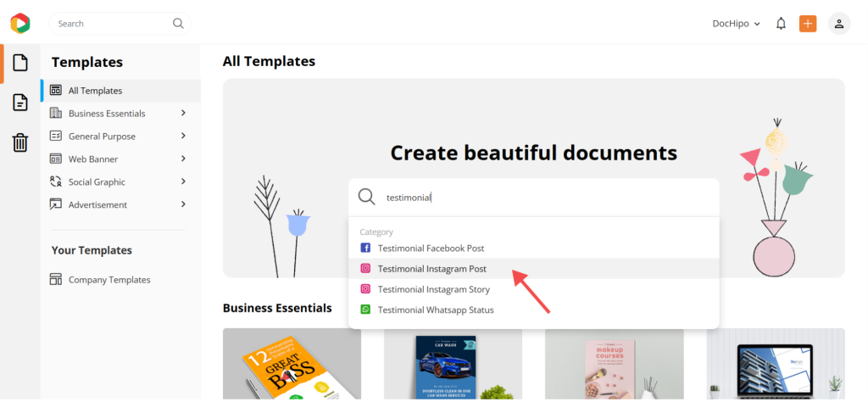Expand the General Purpose category chevron
Image resolution: width=868 pixels, height=402 pixels.
(183, 136)
